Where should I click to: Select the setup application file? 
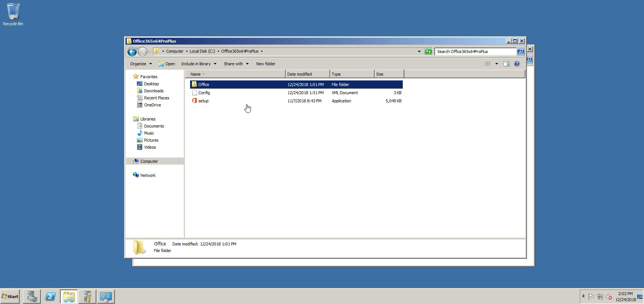(203, 101)
